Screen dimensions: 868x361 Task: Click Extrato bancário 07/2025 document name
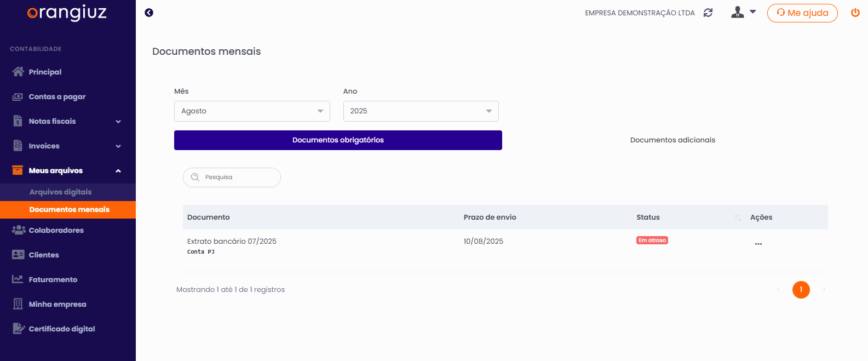pos(232,242)
